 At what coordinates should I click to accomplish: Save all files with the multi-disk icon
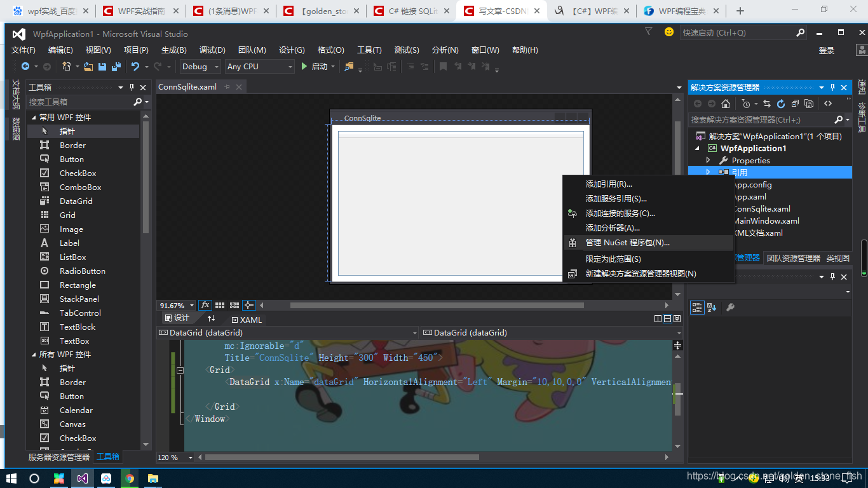click(116, 66)
